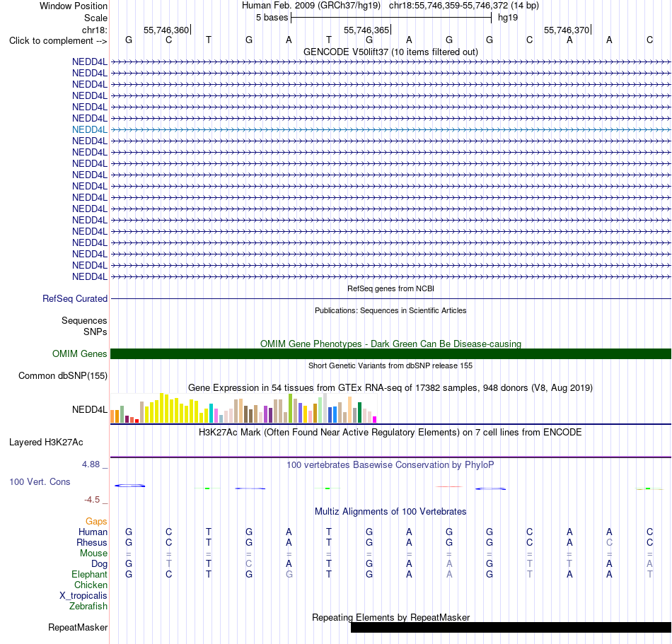Click the orange 'Gaps' label

pos(96,521)
